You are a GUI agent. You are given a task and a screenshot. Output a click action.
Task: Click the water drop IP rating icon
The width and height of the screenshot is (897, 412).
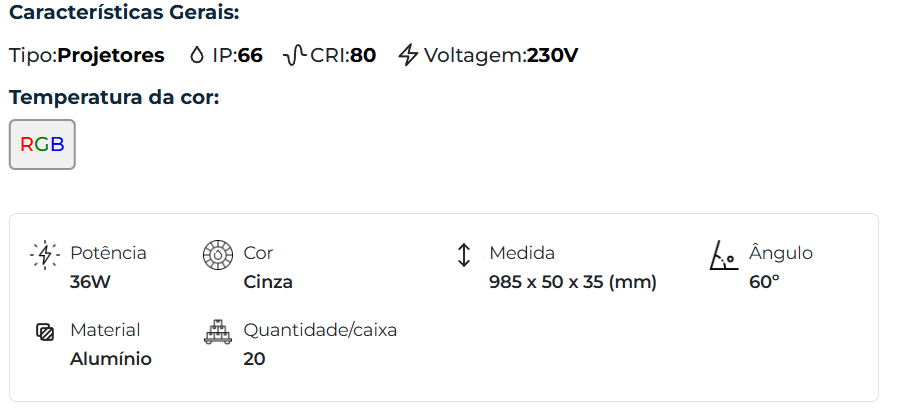click(x=196, y=55)
